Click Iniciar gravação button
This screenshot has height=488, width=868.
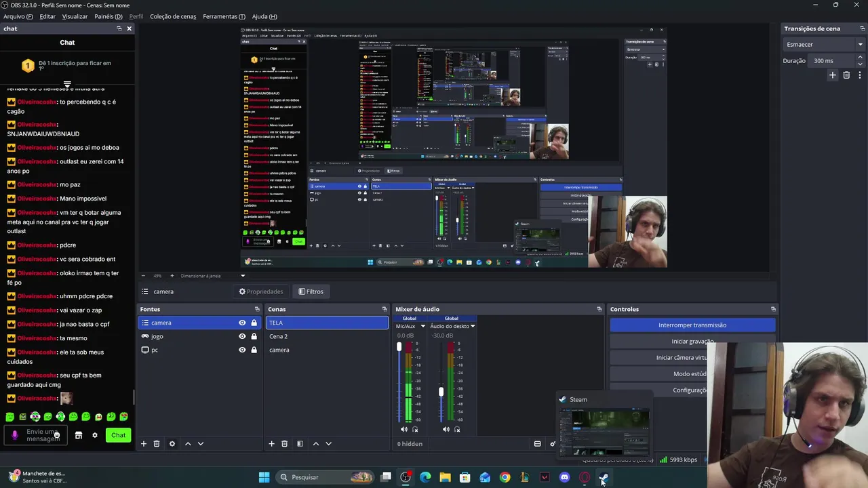(692, 342)
